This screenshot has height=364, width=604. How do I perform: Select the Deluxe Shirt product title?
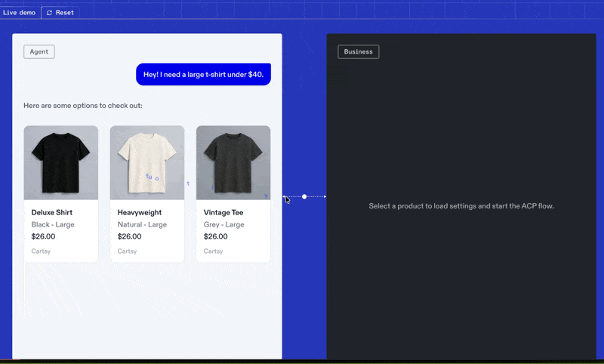coord(52,212)
